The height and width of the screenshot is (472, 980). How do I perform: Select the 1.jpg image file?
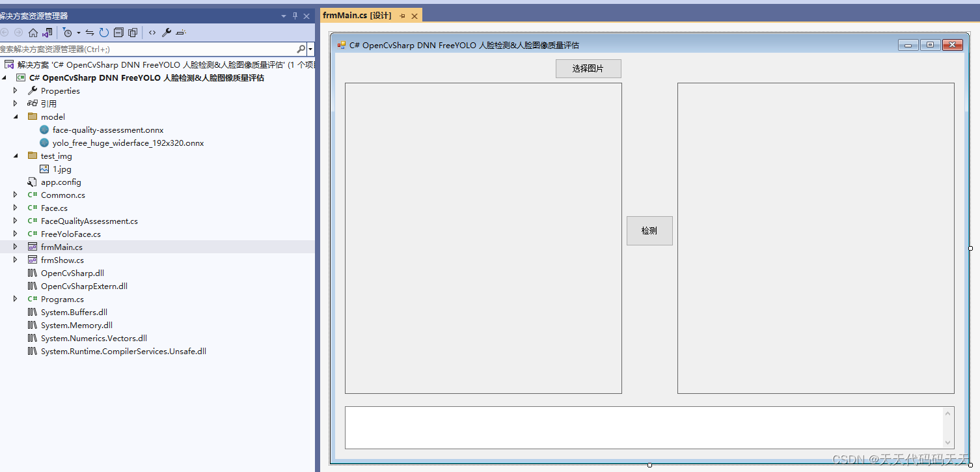coord(62,169)
